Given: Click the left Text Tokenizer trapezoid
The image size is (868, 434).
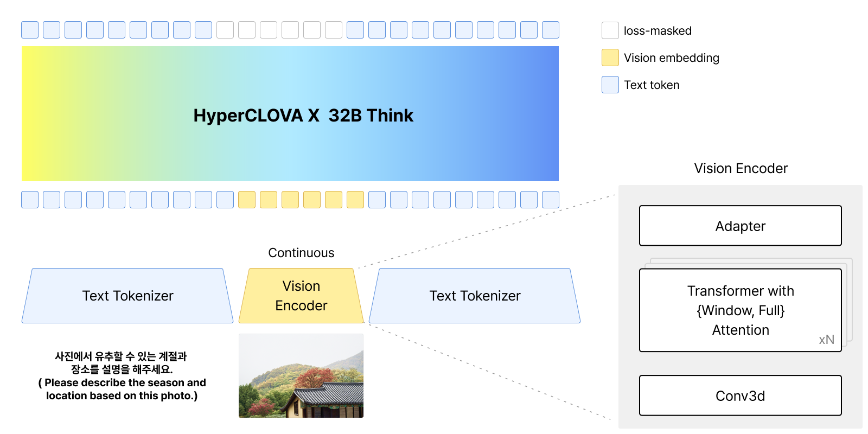Looking at the screenshot, I should (127, 296).
